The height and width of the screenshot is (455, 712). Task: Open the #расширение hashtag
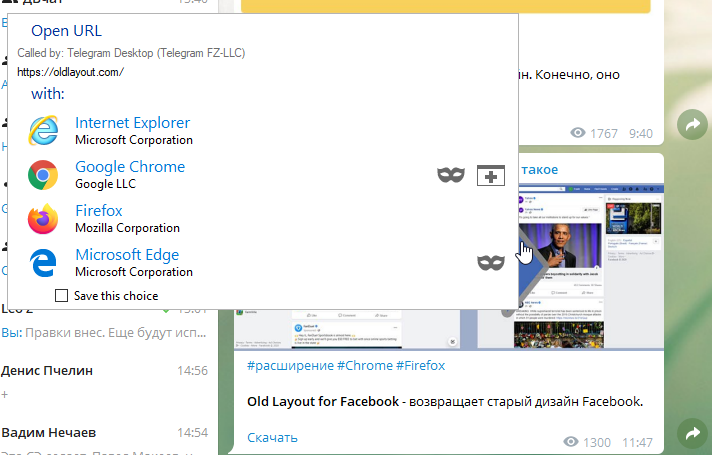291,366
